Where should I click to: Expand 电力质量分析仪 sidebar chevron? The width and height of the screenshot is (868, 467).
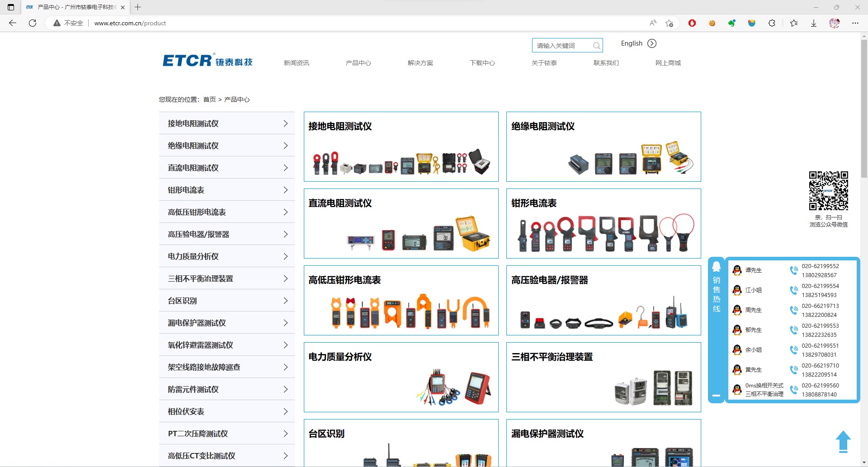(x=285, y=256)
